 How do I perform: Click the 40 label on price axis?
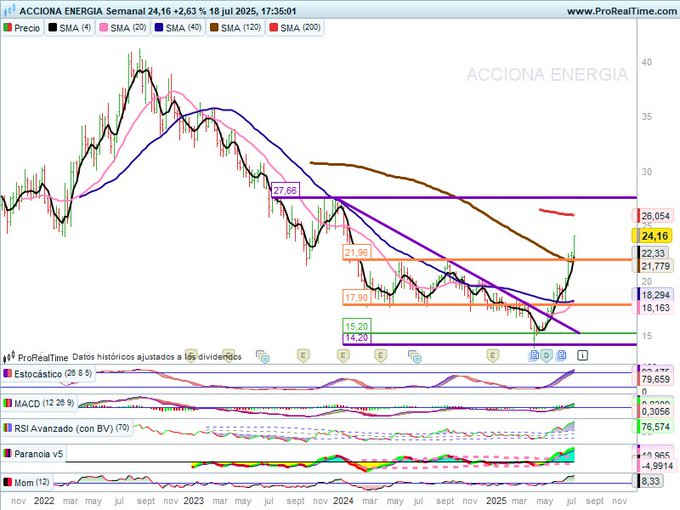646,62
